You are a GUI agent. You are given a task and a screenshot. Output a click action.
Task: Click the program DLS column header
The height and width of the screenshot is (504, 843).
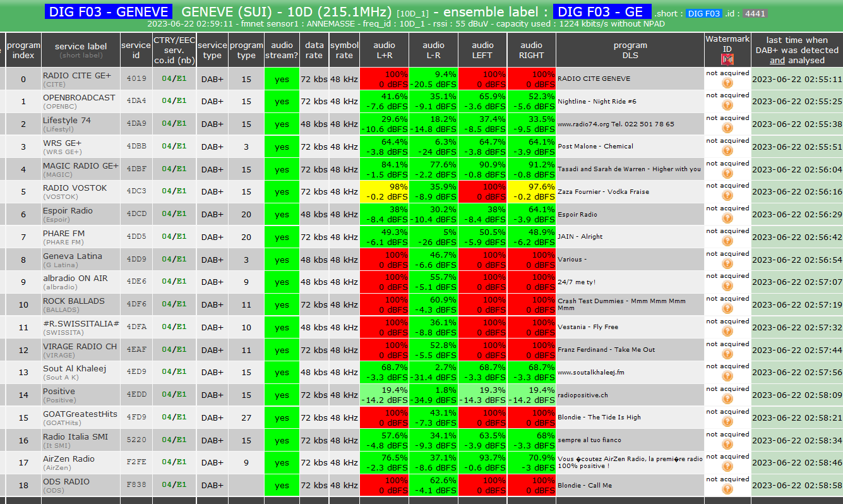pos(630,51)
